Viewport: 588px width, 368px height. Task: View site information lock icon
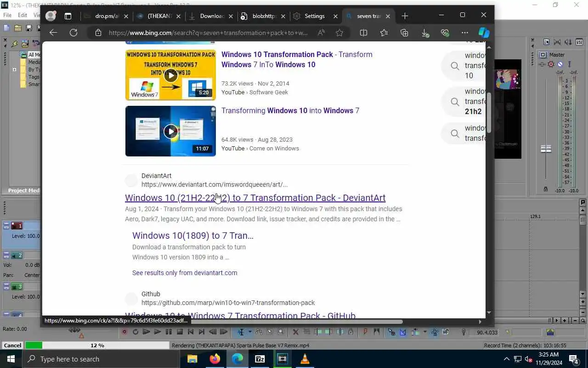click(x=98, y=33)
